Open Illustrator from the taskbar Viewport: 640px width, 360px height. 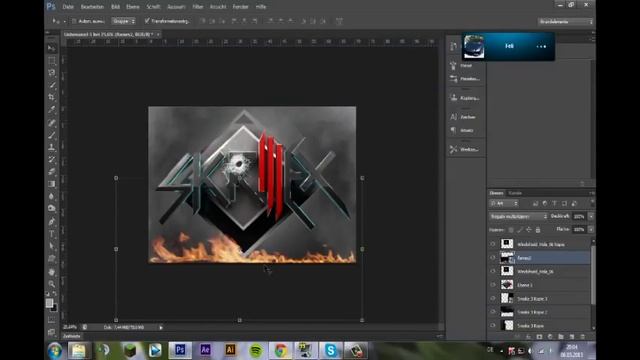tap(230, 350)
